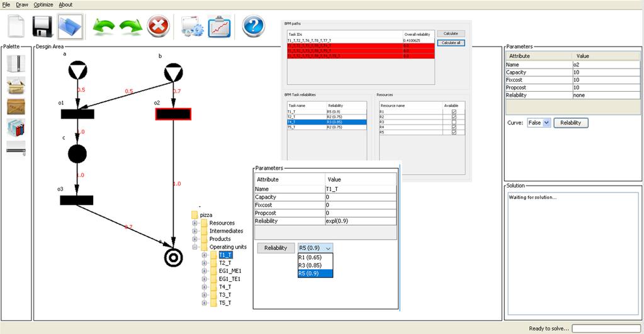Expand the T1_T tree node
The width and height of the screenshot is (644, 334).
pyautogui.click(x=204, y=255)
